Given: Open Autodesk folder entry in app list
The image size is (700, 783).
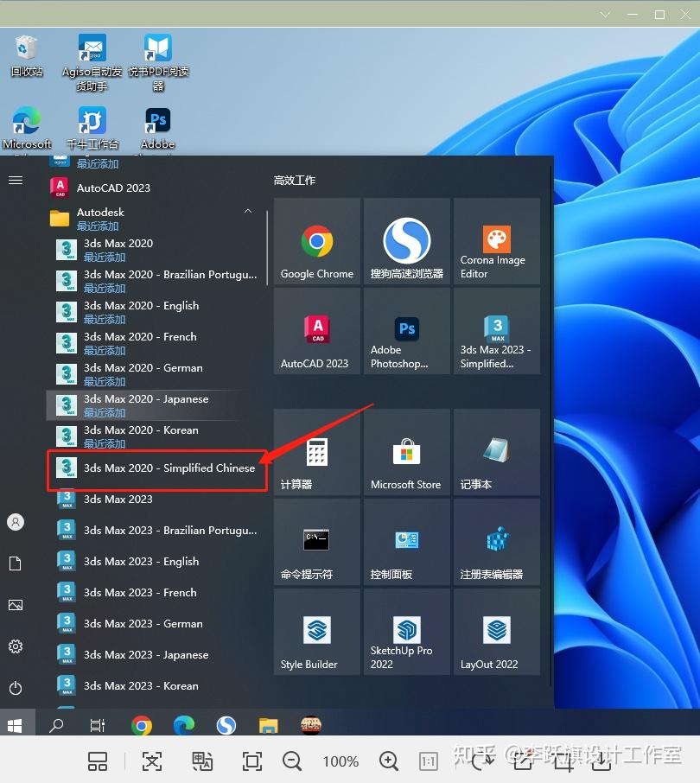Looking at the screenshot, I should [156, 219].
